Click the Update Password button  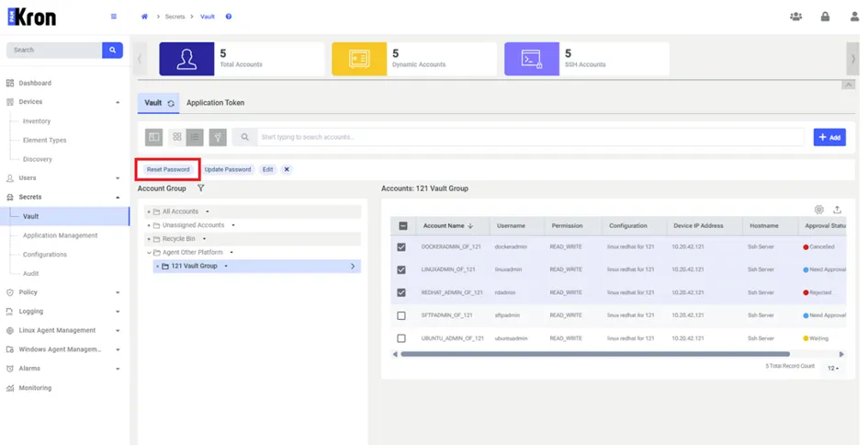click(x=228, y=169)
